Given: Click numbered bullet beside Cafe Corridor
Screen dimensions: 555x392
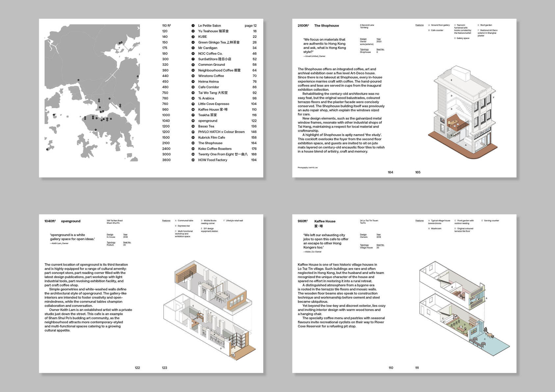Looking at the screenshot, I should coord(193,87).
